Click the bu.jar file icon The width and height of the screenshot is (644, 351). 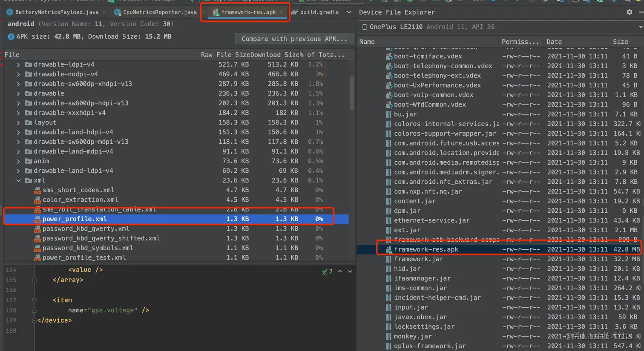(389, 114)
